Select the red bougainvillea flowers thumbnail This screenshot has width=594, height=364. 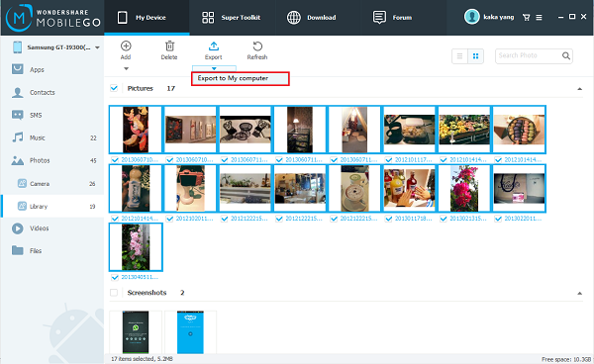tap(464, 189)
